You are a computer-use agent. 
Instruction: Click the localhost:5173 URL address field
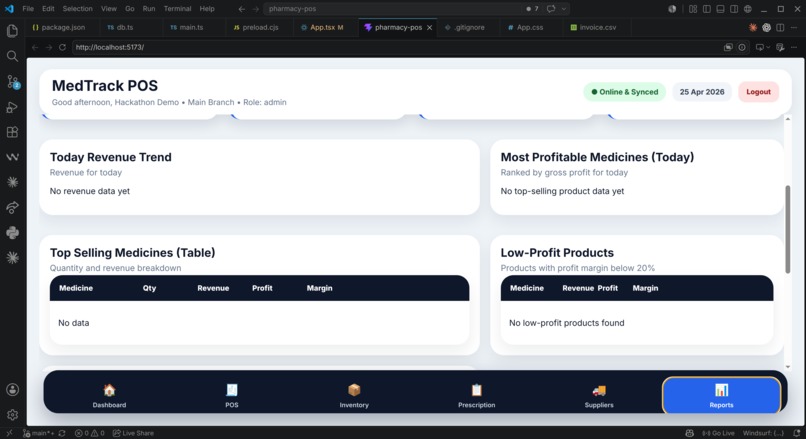pos(396,47)
